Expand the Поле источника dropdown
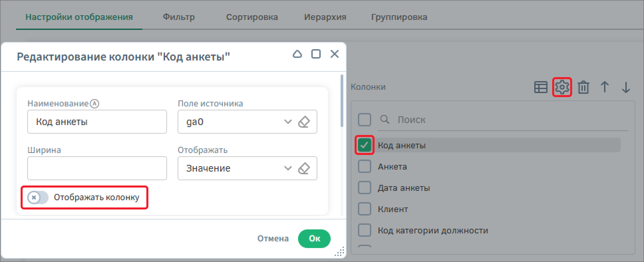This screenshot has width=644, height=262. (288, 122)
